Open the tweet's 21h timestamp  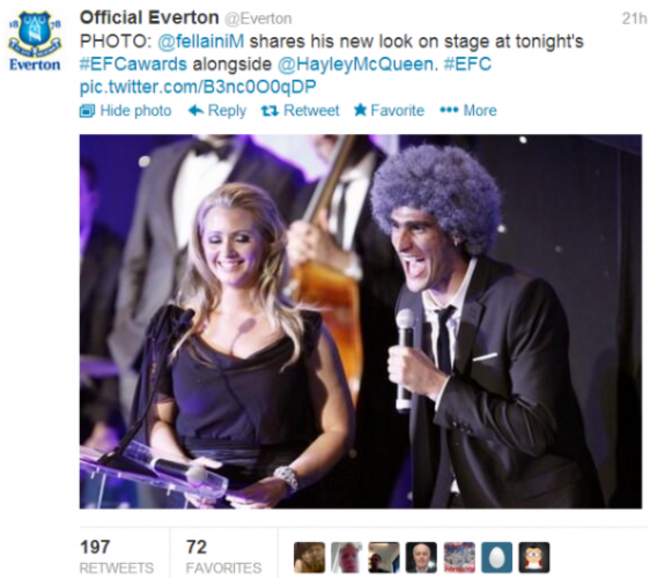point(634,19)
